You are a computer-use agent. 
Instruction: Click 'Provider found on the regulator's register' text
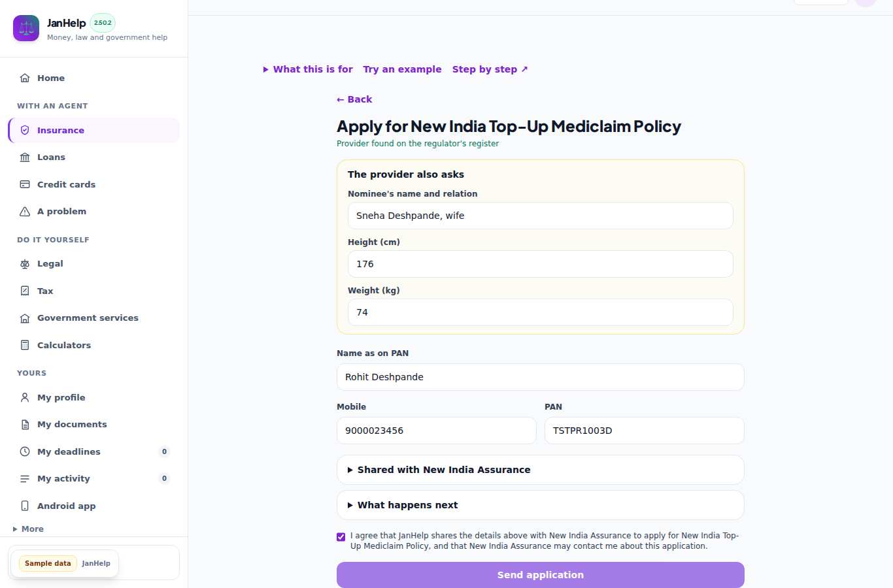[418, 144]
